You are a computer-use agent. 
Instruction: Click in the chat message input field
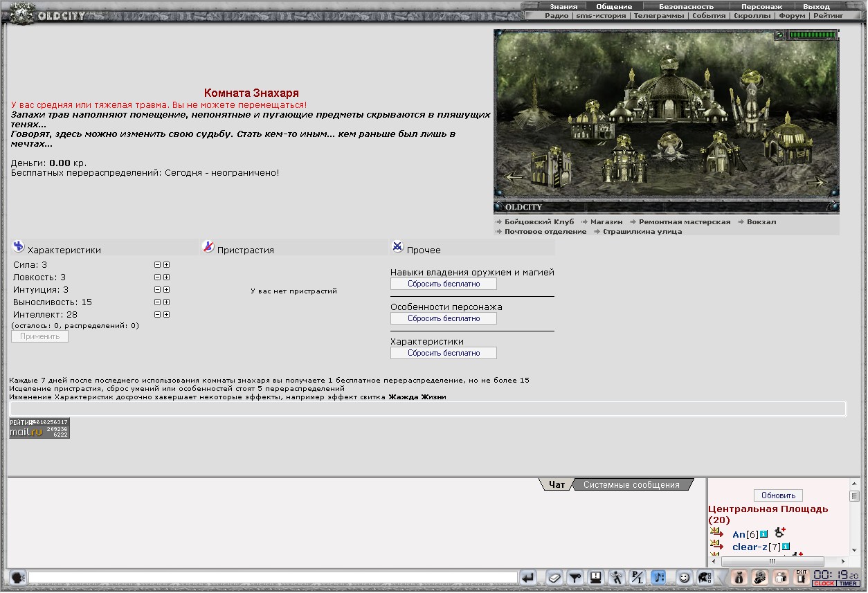[x=273, y=577]
